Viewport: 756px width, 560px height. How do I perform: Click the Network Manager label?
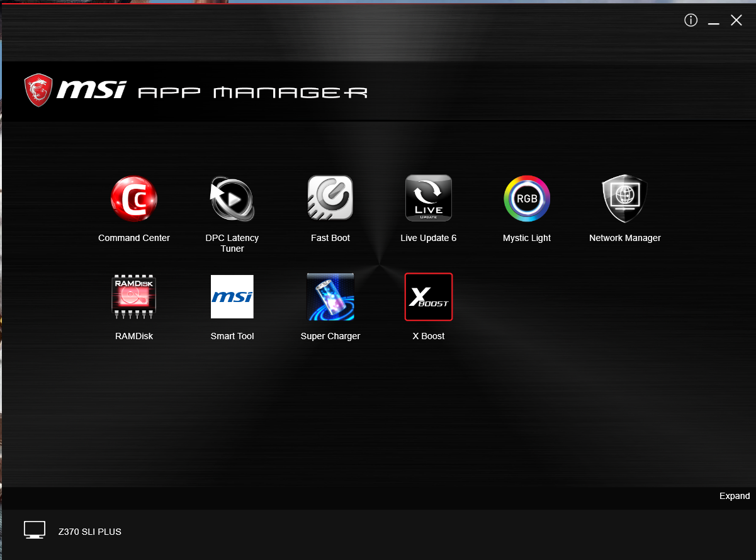(625, 238)
